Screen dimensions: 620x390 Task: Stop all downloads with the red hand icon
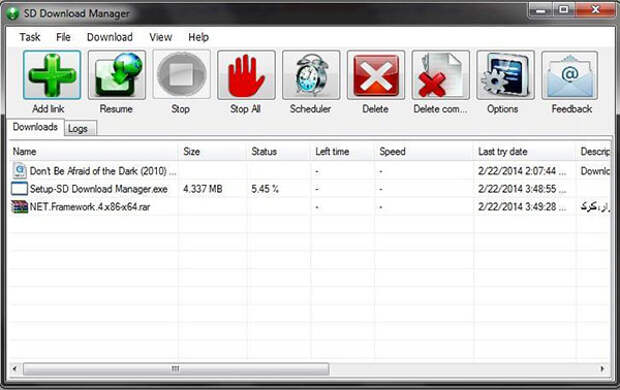pyautogui.click(x=246, y=75)
